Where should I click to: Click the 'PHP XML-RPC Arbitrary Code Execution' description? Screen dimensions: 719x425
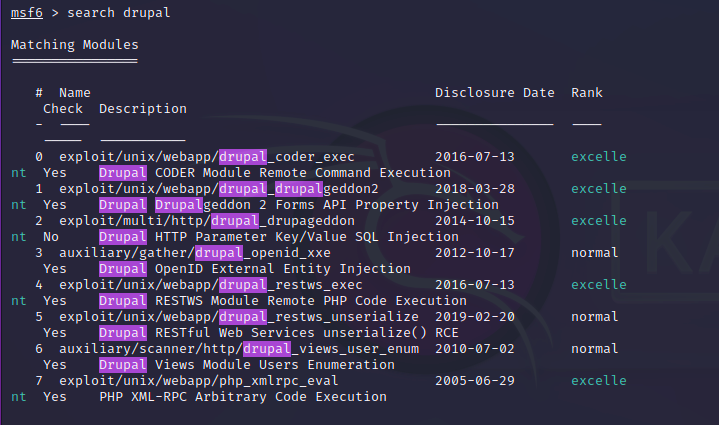point(243,397)
